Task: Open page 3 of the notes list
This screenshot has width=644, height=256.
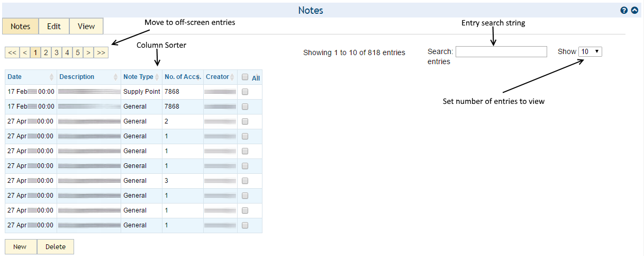Action: (57, 52)
